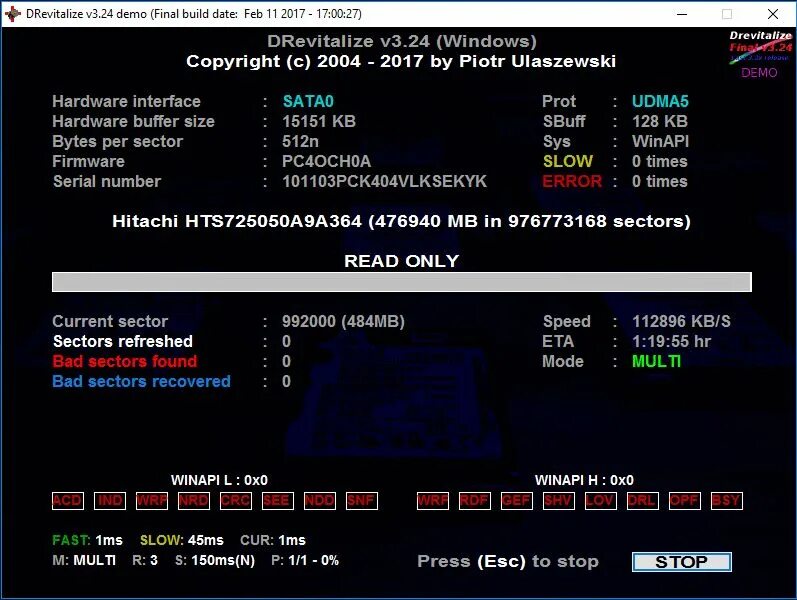Click the Sectors refreshed label
Viewport: 797px width, 600px height.
122,341
